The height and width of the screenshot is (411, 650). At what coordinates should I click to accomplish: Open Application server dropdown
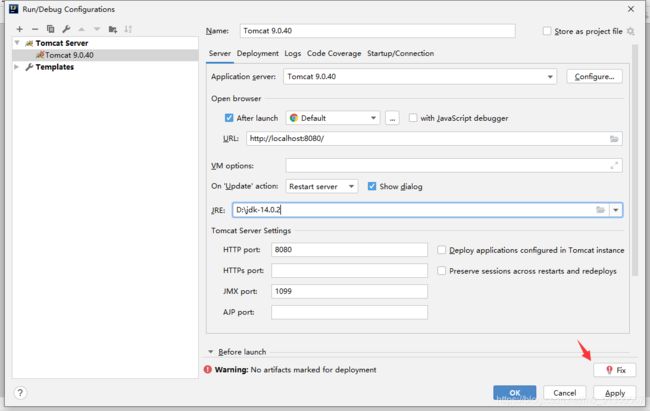[420, 77]
